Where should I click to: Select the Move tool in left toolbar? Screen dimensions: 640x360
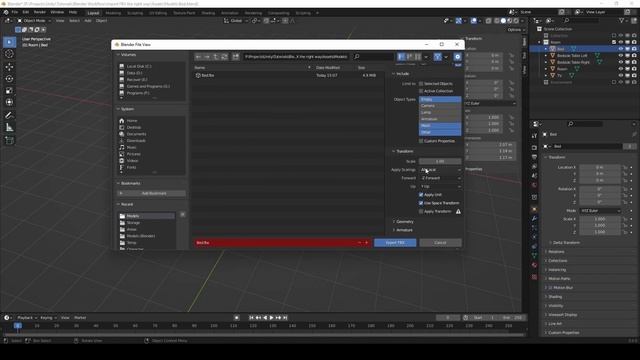click(9, 67)
